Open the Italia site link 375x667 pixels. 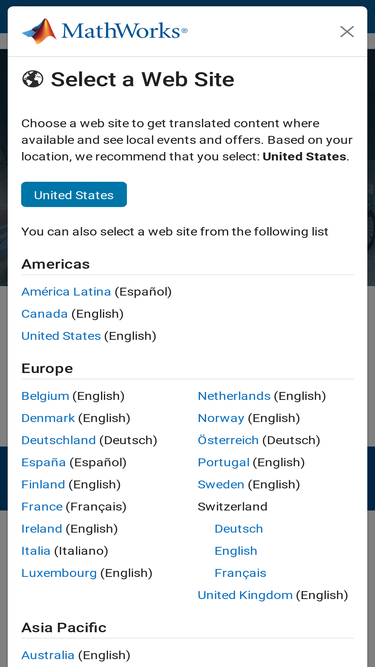coord(36,551)
